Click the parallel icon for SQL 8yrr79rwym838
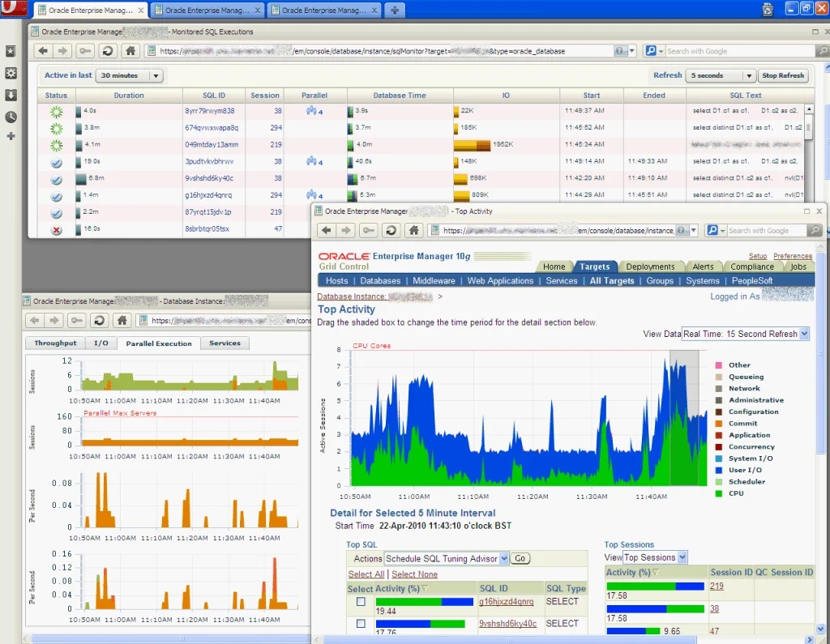Image resolution: width=830 pixels, height=644 pixels. coord(312,111)
